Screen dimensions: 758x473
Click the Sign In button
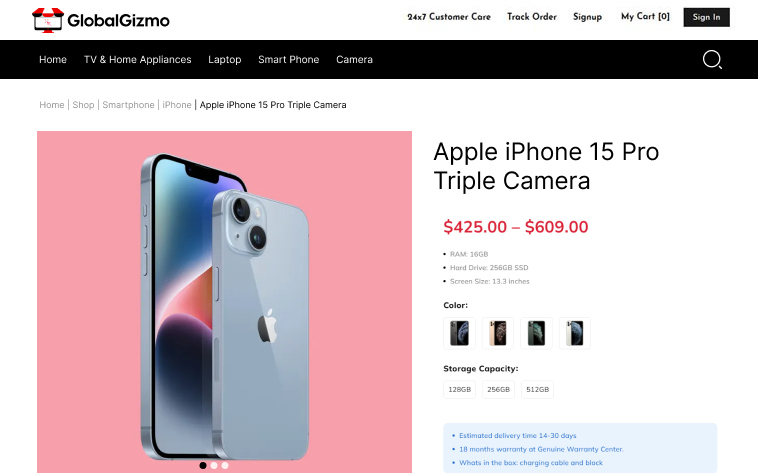[706, 17]
